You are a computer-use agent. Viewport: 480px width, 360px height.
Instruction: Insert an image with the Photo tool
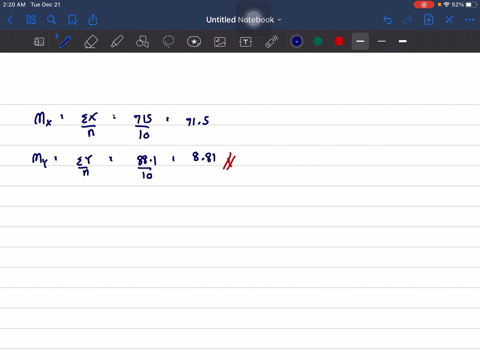tap(220, 42)
